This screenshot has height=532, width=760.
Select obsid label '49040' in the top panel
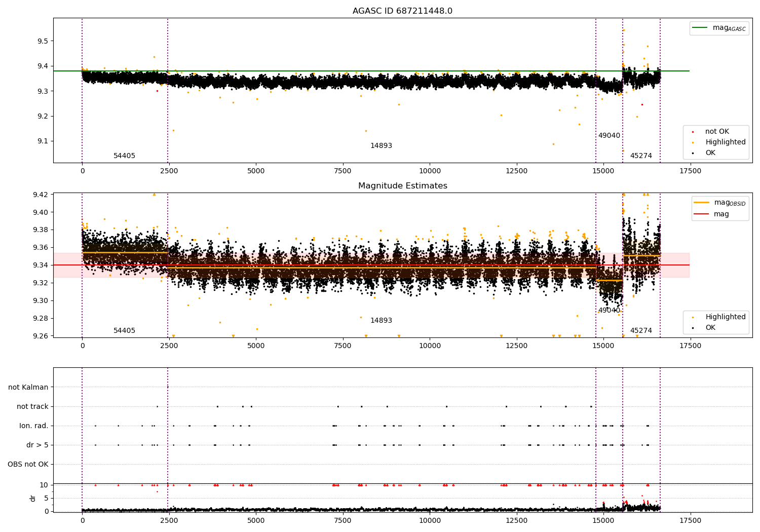[609, 136]
